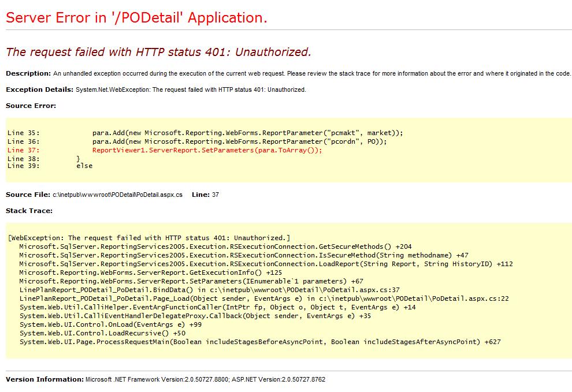Viewport: 572px width, 392px height.
Task: Click the red italic HTTP status 401 message
Action: point(158,52)
